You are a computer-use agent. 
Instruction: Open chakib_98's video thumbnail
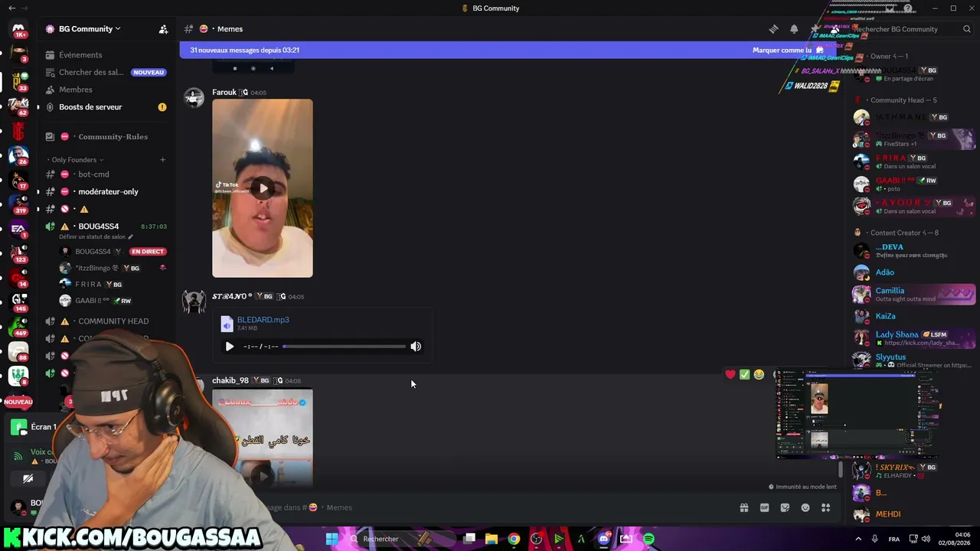coord(263,438)
